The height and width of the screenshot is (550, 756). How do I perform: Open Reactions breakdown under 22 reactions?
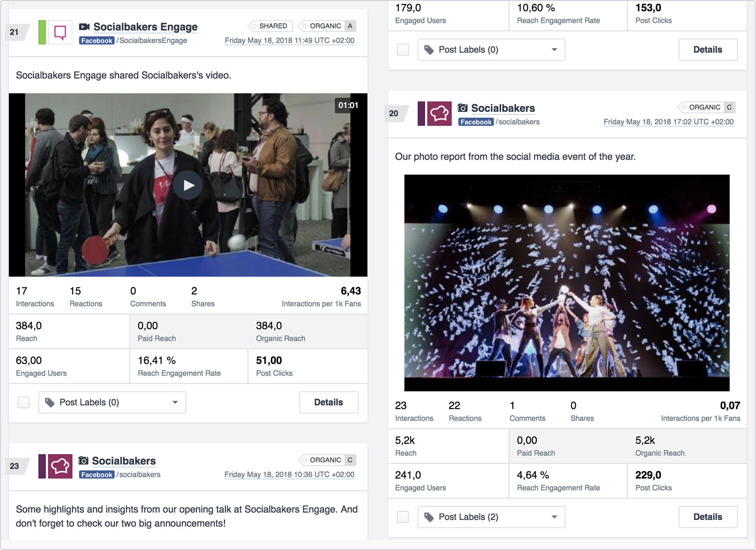click(x=465, y=418)
